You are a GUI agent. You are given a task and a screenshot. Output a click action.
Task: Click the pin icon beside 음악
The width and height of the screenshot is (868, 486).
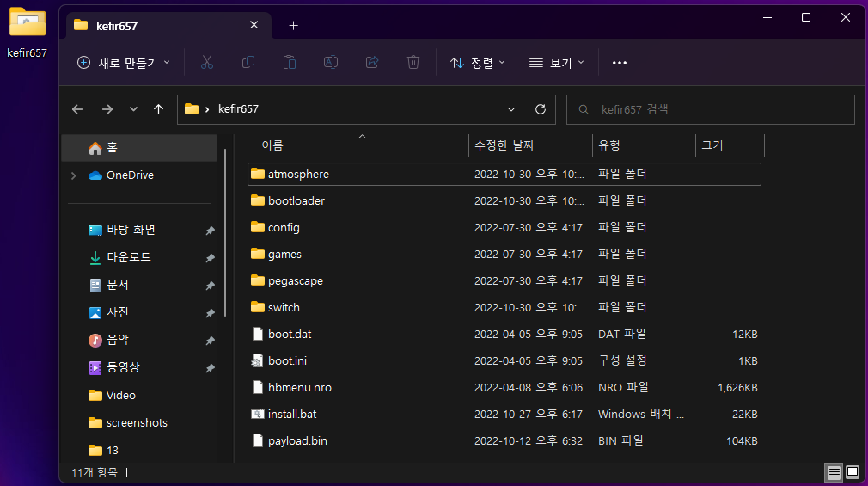(210, 341)
